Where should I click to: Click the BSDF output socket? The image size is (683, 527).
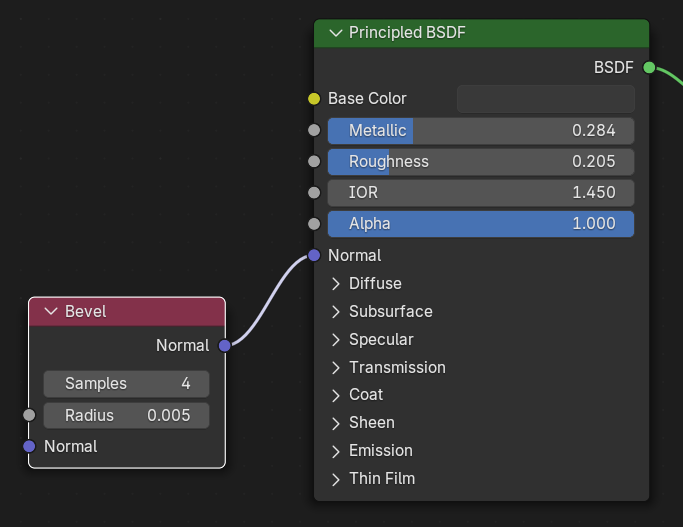pyautogui.click(x=649, y=68)
